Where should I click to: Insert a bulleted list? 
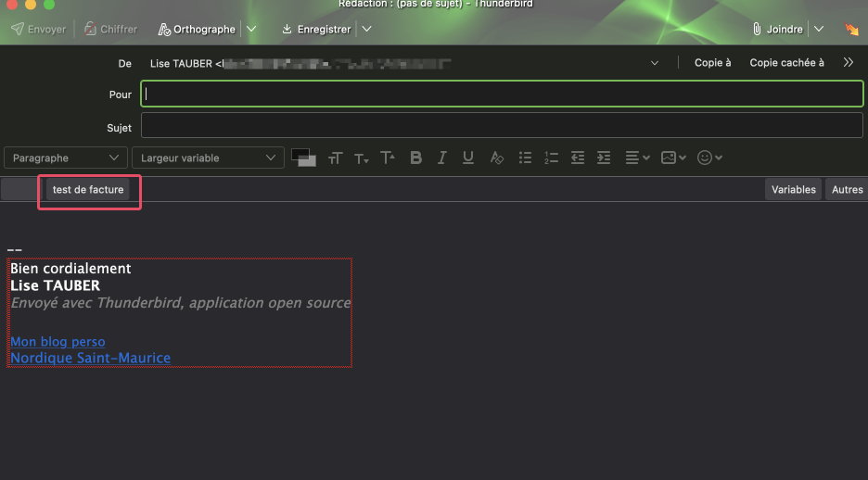click(x=525, y=158)
